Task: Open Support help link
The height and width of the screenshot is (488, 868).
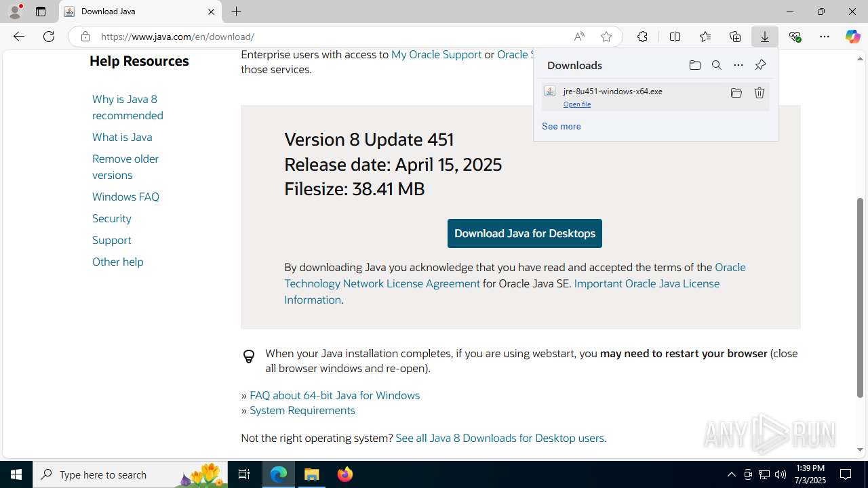Action: click(112, 240)
